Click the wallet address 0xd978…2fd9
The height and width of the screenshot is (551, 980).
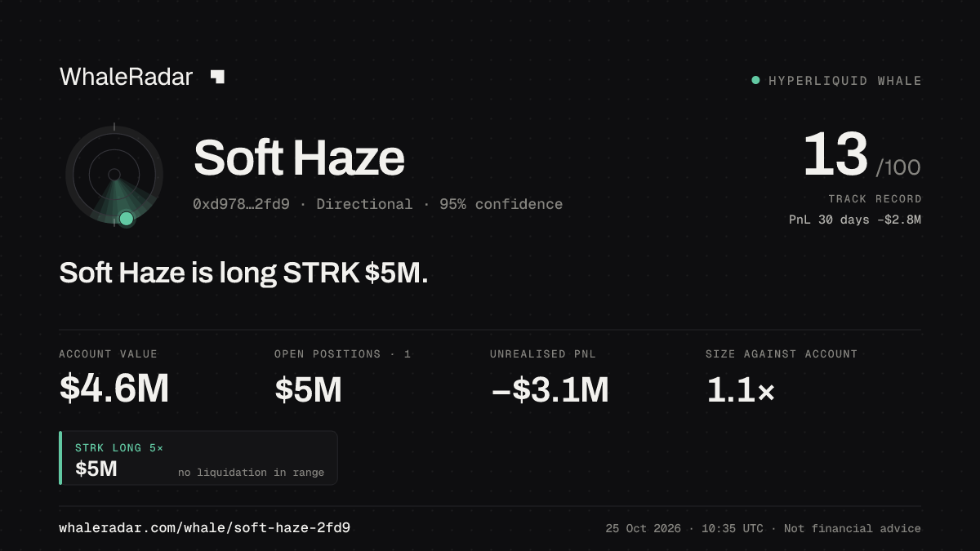[x=241, y=204]
